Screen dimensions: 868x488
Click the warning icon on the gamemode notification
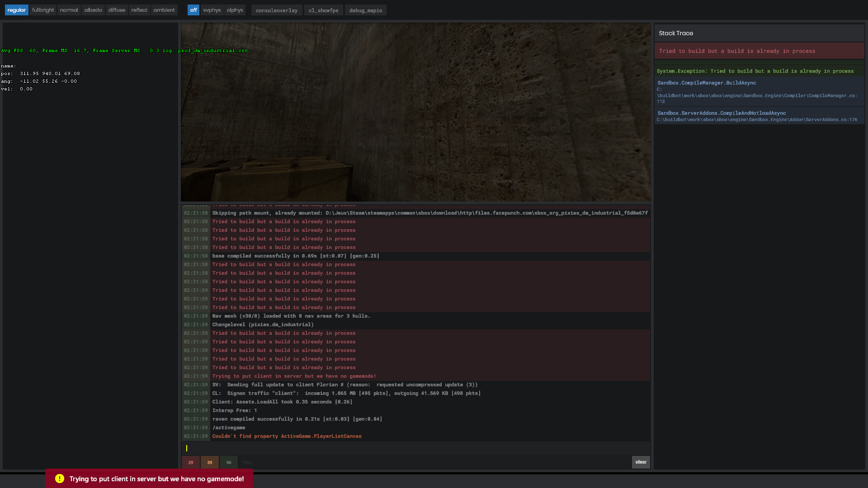point(58,479)
